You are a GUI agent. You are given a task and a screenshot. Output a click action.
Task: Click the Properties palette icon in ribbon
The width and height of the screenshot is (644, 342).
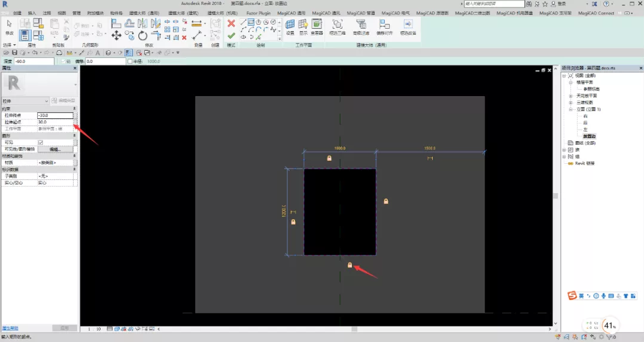click(x=25, y=35)
